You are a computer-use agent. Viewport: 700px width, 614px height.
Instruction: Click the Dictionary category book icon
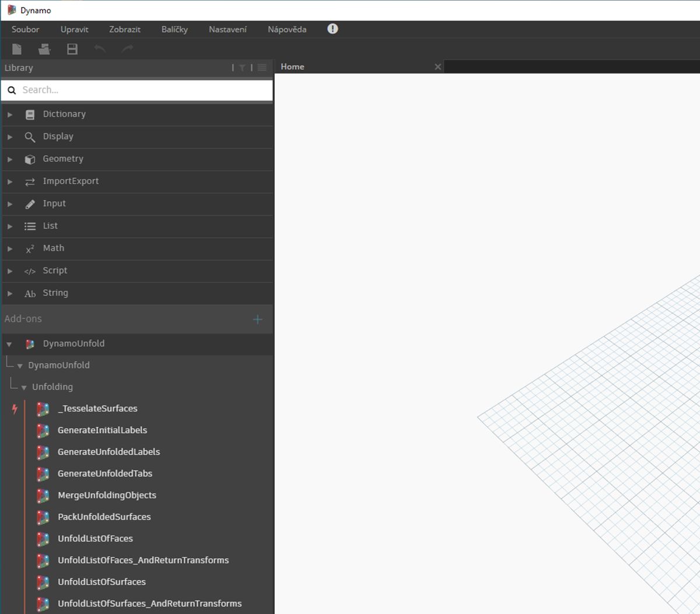click(x=30, y=114)
